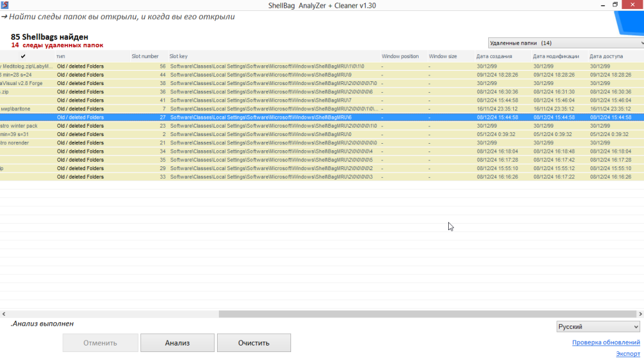Click the modification date '08/12/24 16:31:30'

click(x=554, y=92)
